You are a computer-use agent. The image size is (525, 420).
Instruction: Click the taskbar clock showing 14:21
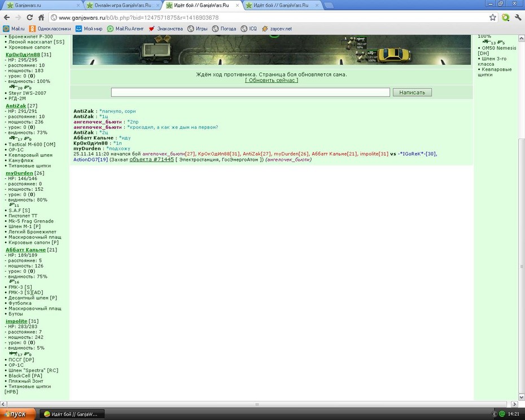pos(514,414)
